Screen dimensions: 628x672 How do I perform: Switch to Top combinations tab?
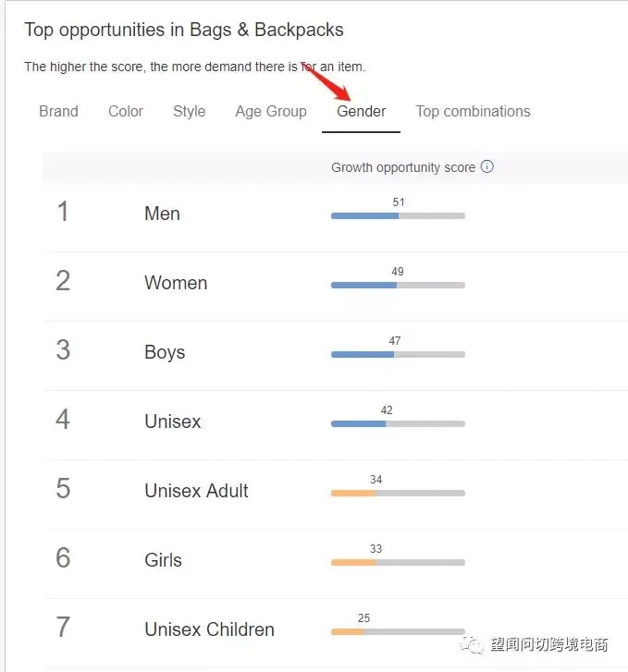474,112
